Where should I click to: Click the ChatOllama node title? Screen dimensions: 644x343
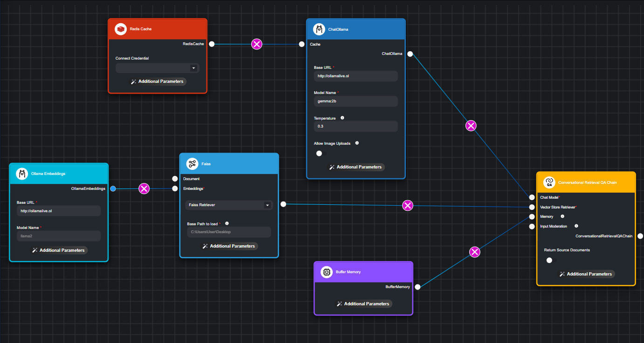(338, 29)
